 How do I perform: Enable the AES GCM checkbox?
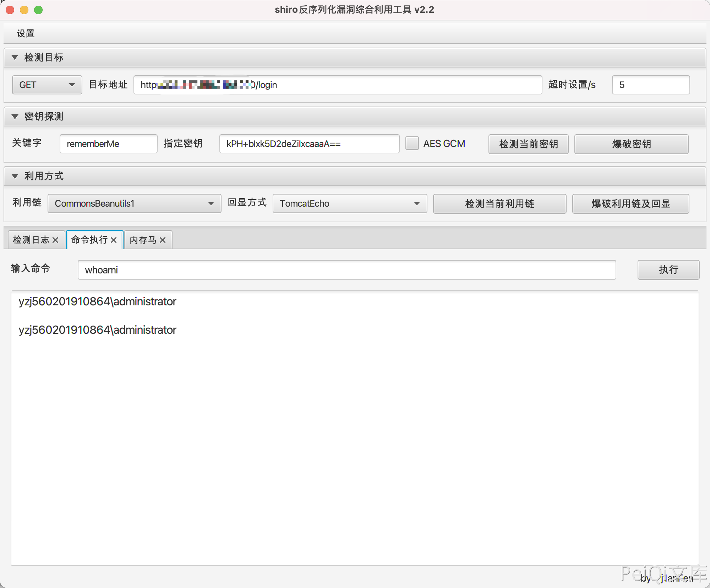tap(412, 144)
